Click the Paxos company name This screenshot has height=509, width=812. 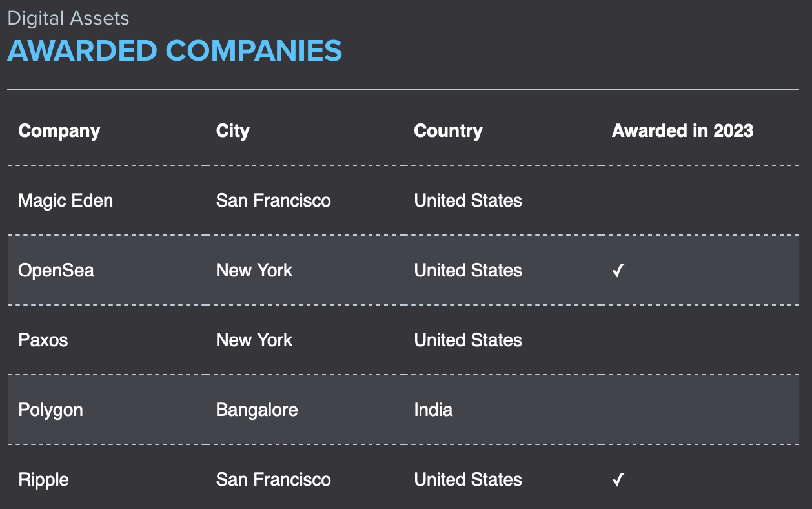point(43,340)
